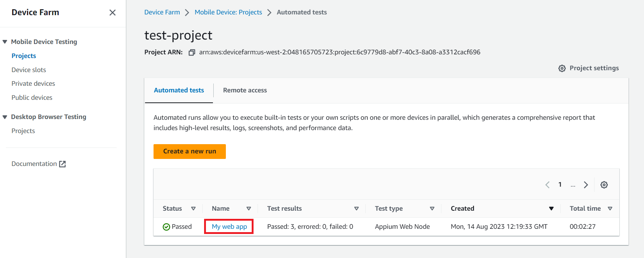Collapse Mobile Device Testing section
Image resolution: width=644 pixels, height=258 pixels.
[5, 42]
